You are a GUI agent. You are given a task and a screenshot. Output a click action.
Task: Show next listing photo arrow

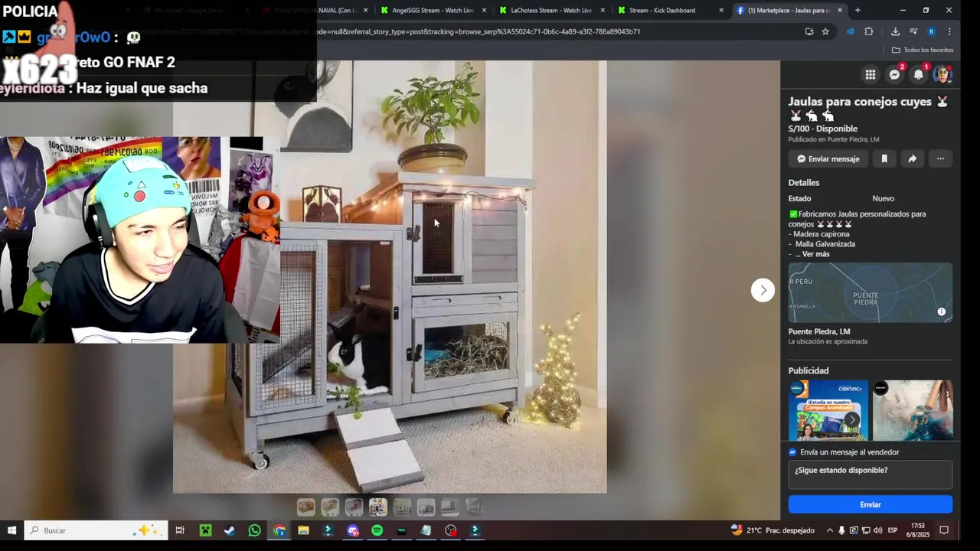tap(763, 290)
